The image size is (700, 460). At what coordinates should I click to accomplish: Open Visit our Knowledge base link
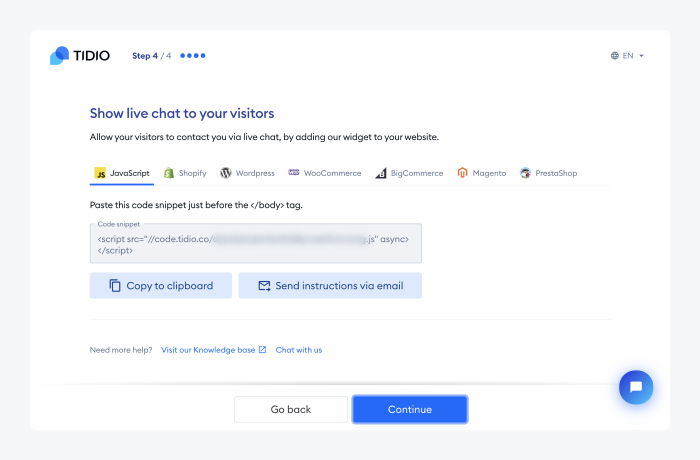pyautogui.click(x=213, y=350)
